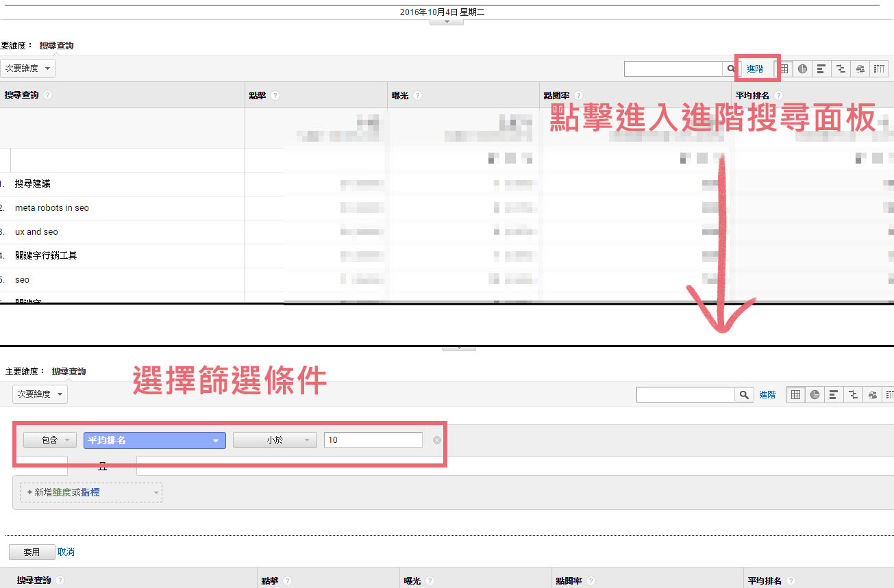Open help icon beside 平均排名 in the upper table
Image resolution: width=894 pixels, height=588 pixels.
(x=778, y=96)
